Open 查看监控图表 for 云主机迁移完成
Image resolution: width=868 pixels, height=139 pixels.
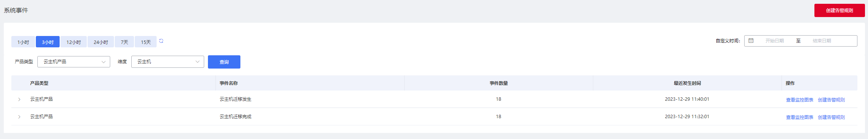799,117
